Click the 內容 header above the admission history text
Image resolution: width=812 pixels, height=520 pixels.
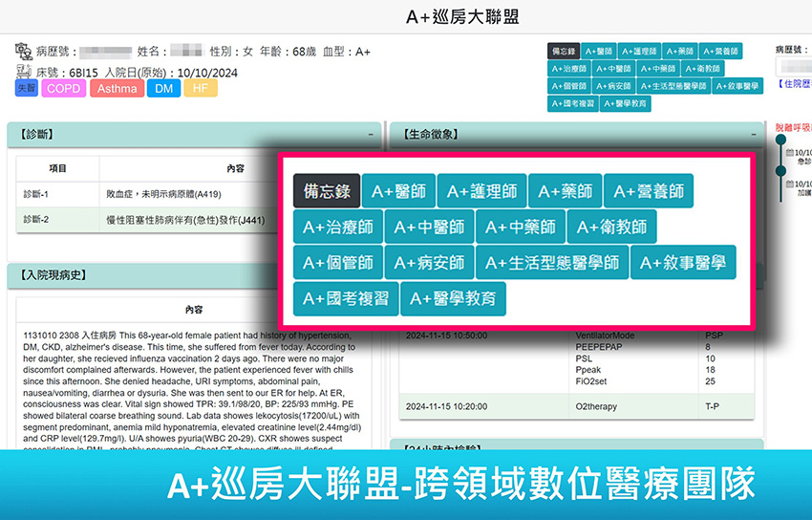pos(194,310)
